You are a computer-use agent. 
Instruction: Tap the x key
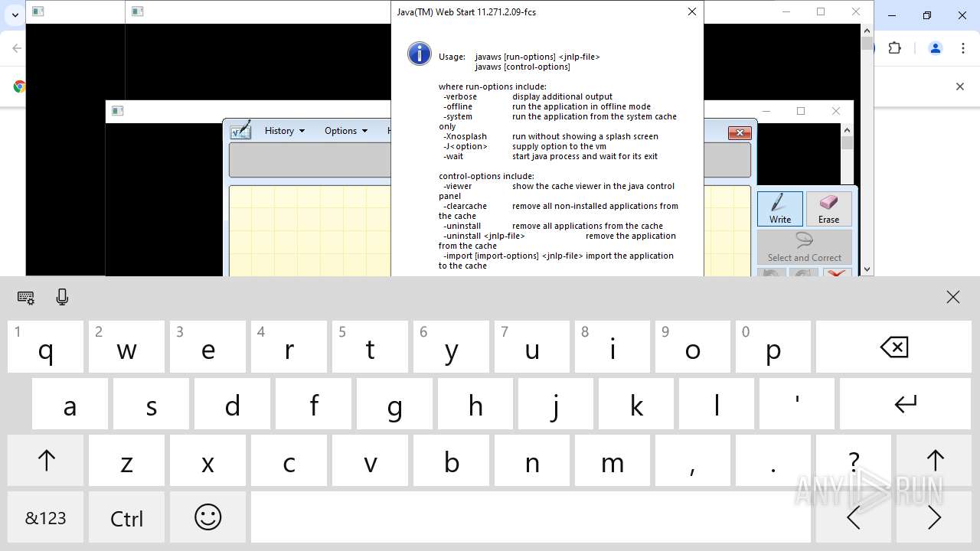207,461
